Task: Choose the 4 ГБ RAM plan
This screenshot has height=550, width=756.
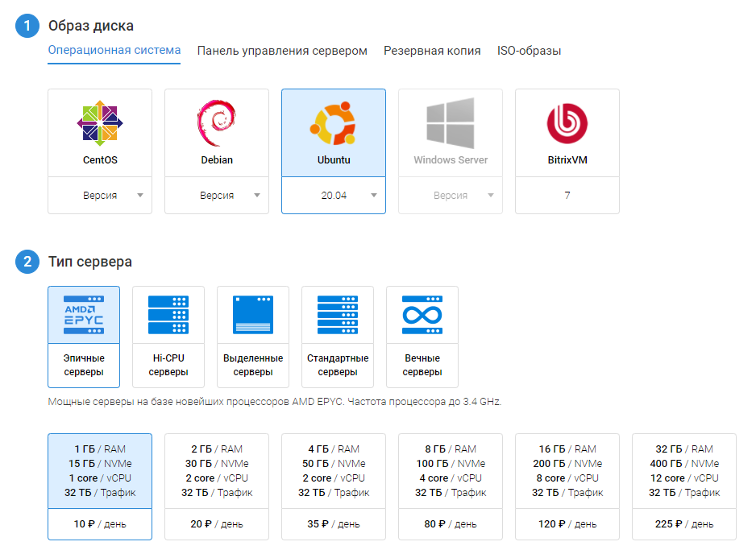Action: click(x=334, y=471)
